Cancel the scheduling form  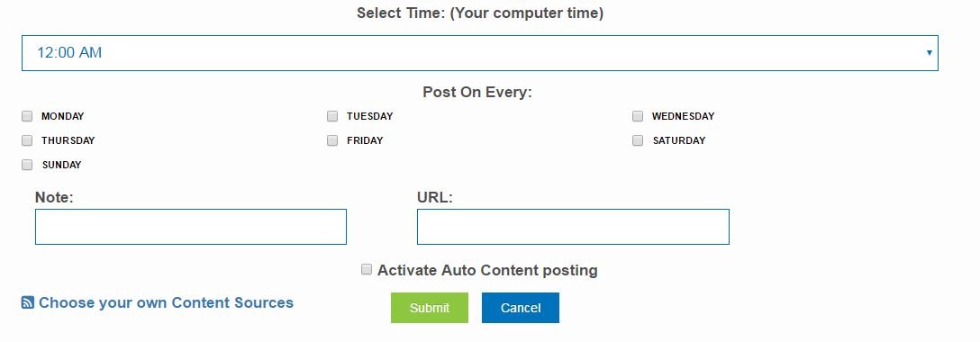521,308
